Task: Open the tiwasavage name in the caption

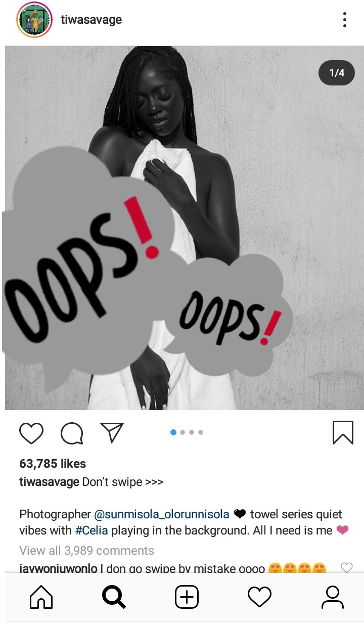Action: (49, 482)
